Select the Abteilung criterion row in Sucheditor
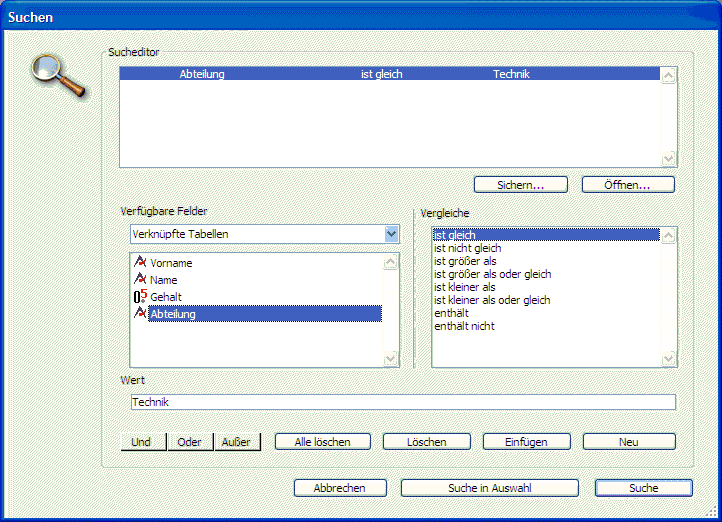 390,74
